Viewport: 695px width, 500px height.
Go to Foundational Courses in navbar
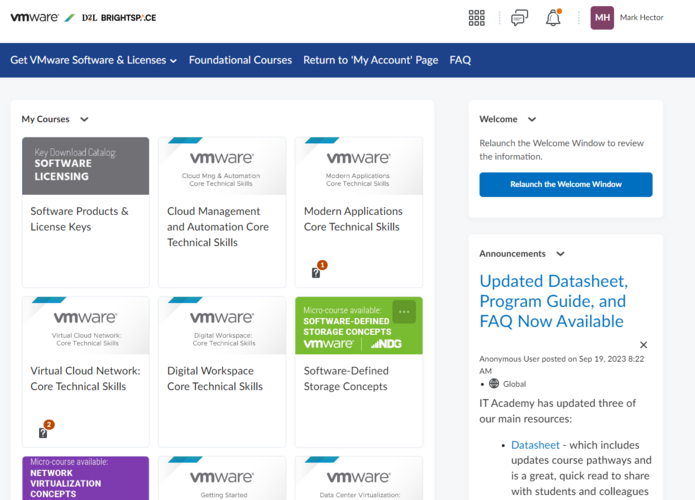pyautogui.click(x=240, y=60)
